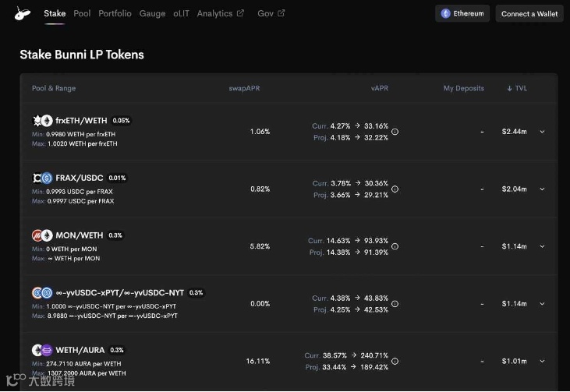Click the MON/WETH token pair icon

(x=41, y=235)
